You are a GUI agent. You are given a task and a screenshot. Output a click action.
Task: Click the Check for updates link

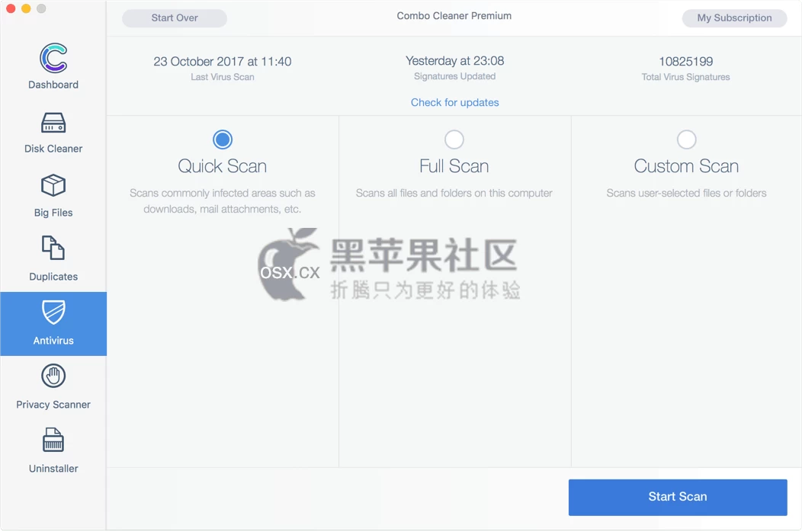(454, 102)
